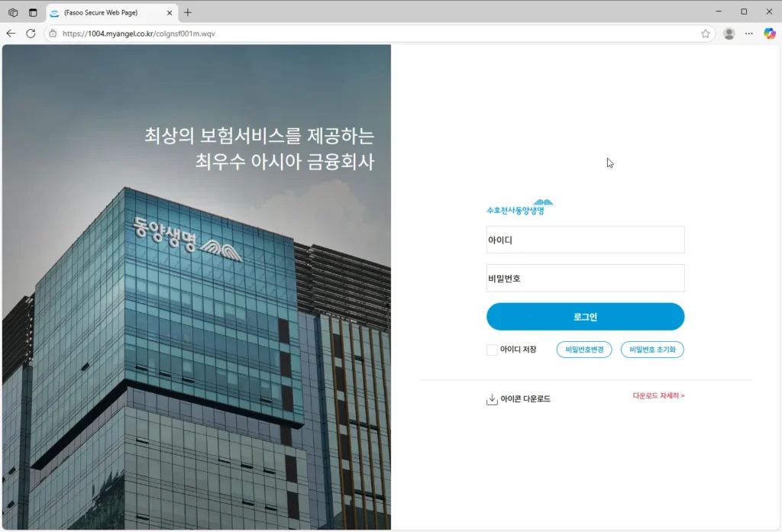The height and width of the screenshot is (532, 782).
Task: Enable the 아이디 저장 checkbox
Action: pos(492,350)
